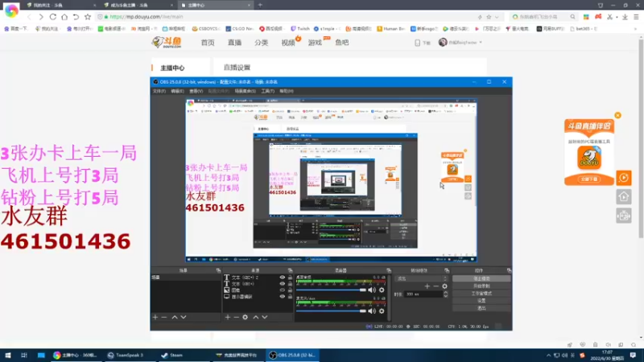Mute the 麦克风/Aux speaker icon

click(x=372, y=311)
